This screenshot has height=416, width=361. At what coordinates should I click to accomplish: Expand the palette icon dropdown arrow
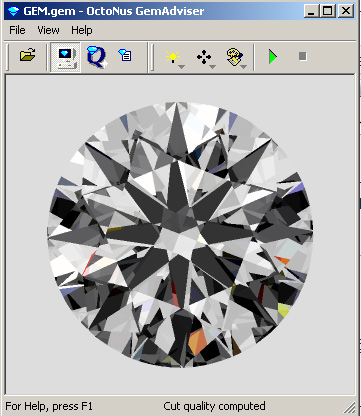tap(244, 67)
